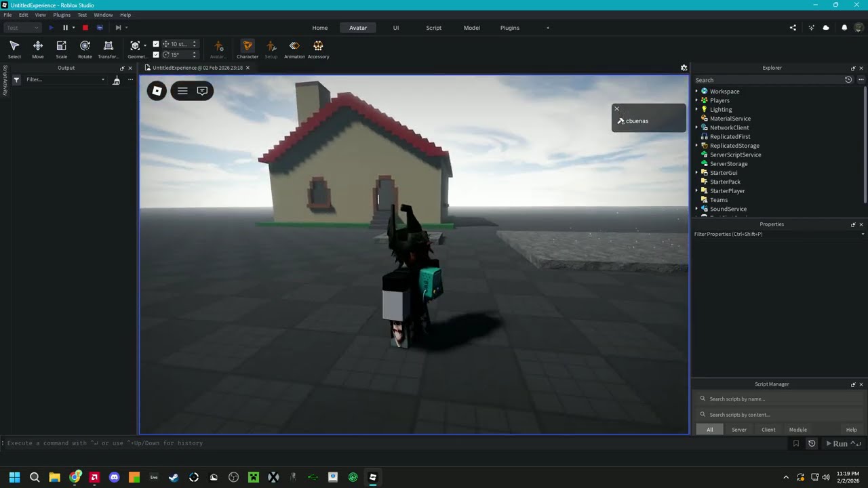Screen dimensions: 868x488
Task: Expand the Lighting tree node
Action: (x=696, y=109)
